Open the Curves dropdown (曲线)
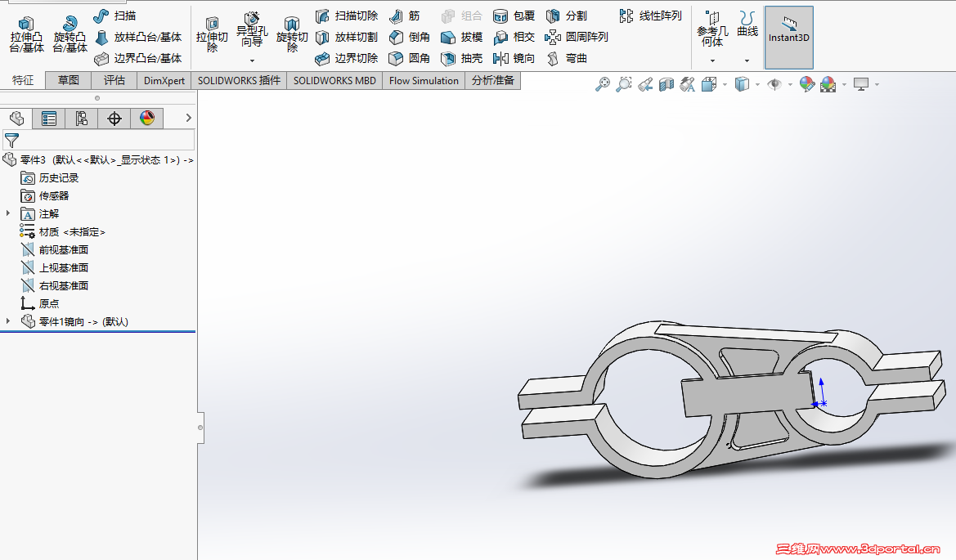 [747, 61]
